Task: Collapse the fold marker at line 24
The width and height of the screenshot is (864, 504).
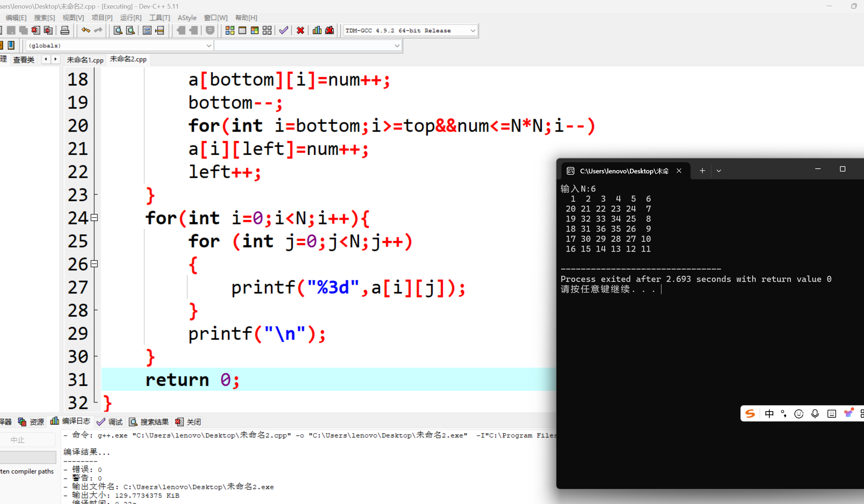Action: [x=94, y=217]
